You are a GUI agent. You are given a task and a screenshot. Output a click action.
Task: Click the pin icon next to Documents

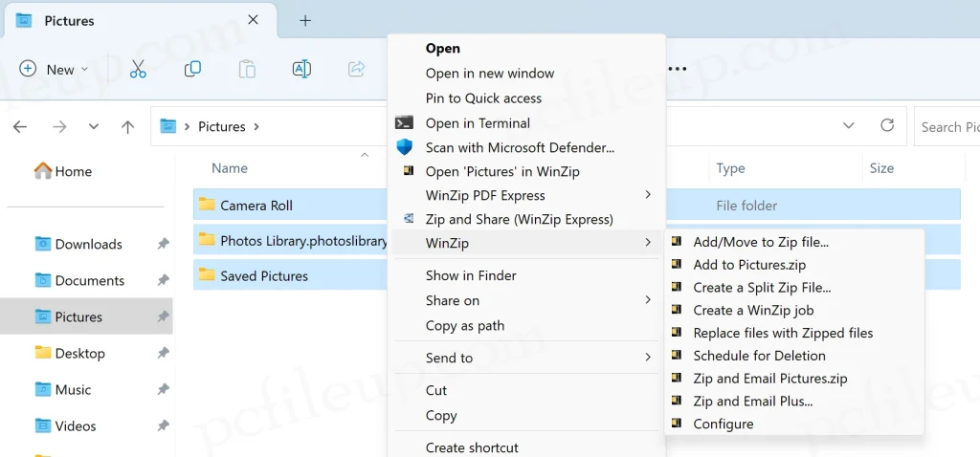[163, 280]
